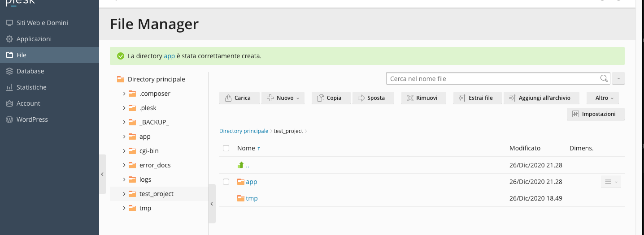Select _BACKUP_ in folder tree
The height and width of the screenshot is (235, 644).
point(154,122)
